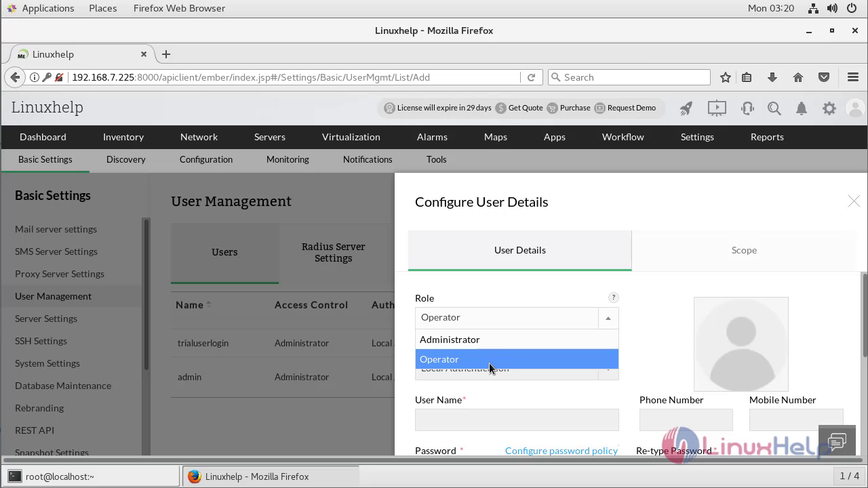Switch to the User Details tab
868x488 pixels.
point(519,250)
